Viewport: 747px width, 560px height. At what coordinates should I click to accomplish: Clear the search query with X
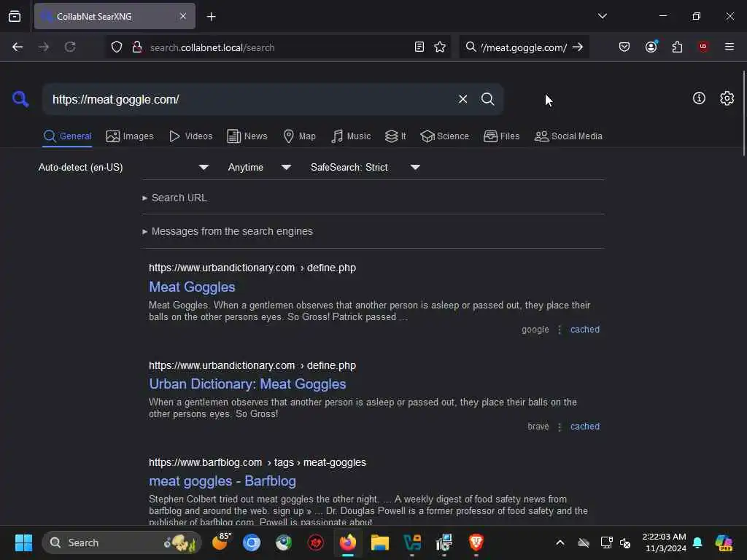coord(462,99)
